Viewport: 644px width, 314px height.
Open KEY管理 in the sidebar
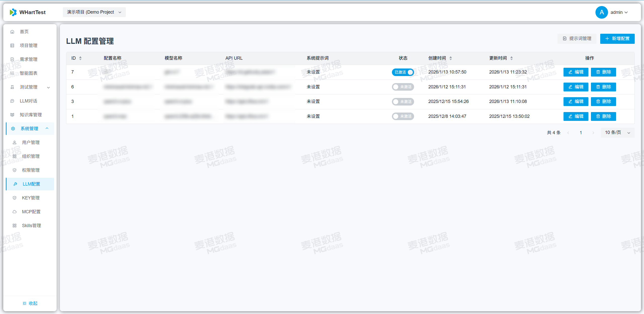[x=31, y=198]
